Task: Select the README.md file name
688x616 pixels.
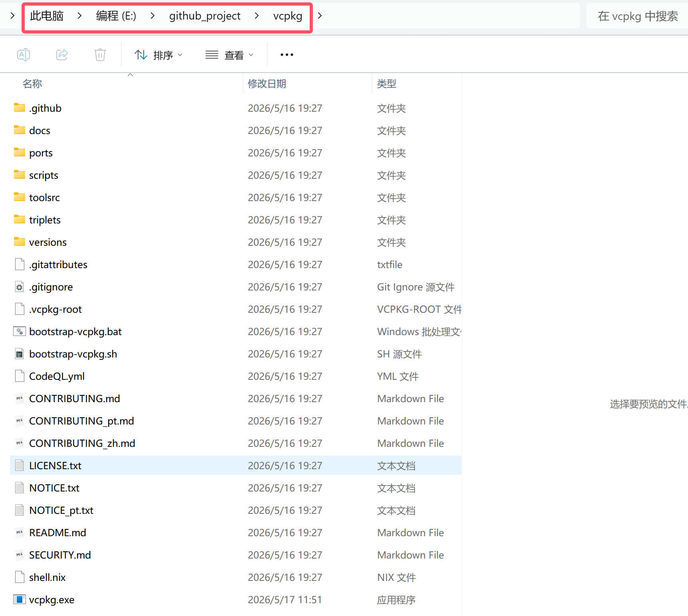Action: (57, 533)
